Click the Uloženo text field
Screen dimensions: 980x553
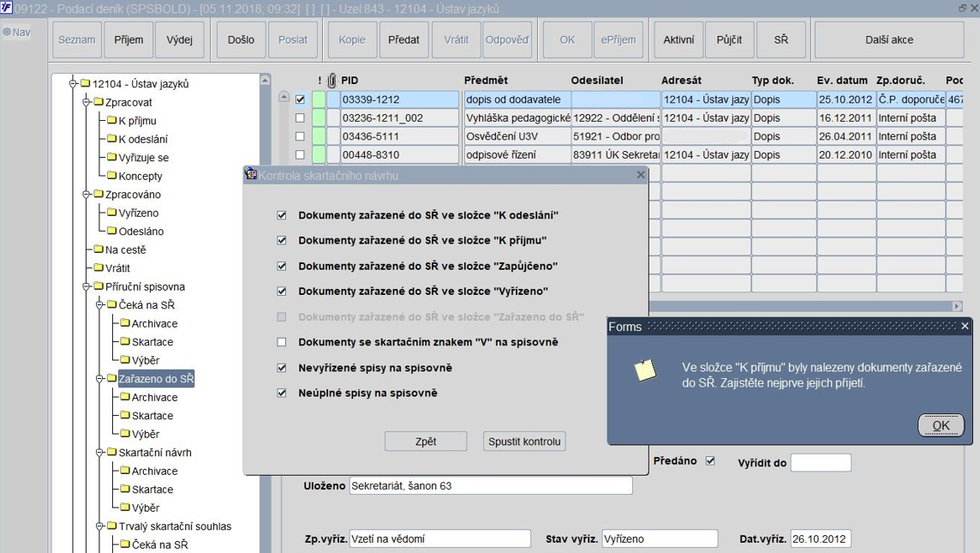(x=490, y=486)
